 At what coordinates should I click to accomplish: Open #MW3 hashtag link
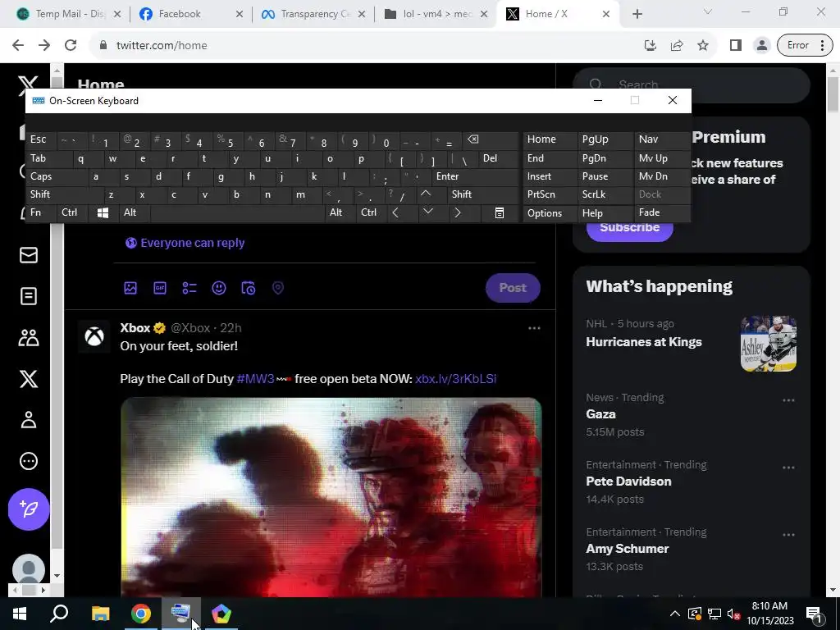click(256, 379)
